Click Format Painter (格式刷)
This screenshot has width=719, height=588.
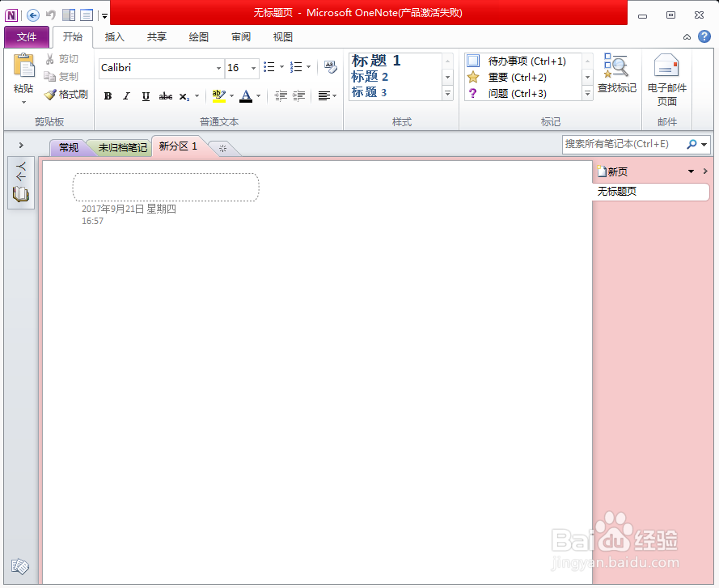pyautogui.click(x=66, y=95)
